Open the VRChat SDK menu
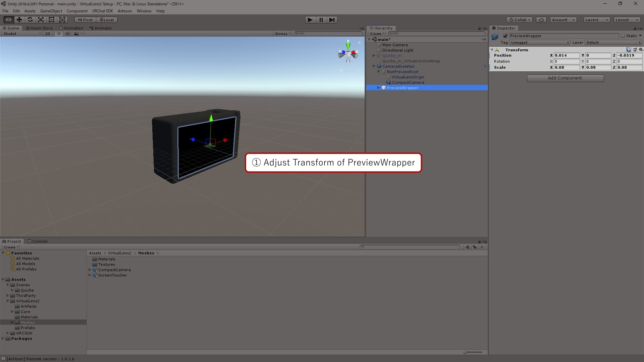 (x=102, y=11)
